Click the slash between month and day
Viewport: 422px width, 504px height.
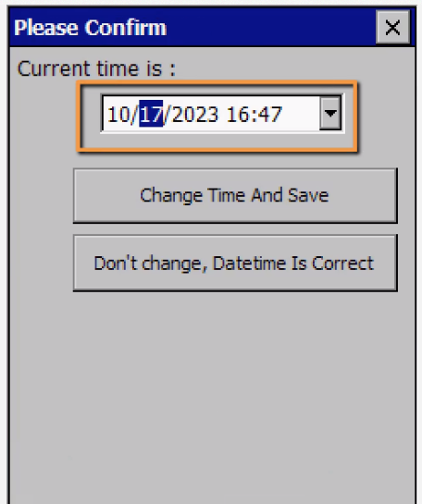[x=134, y=115]
